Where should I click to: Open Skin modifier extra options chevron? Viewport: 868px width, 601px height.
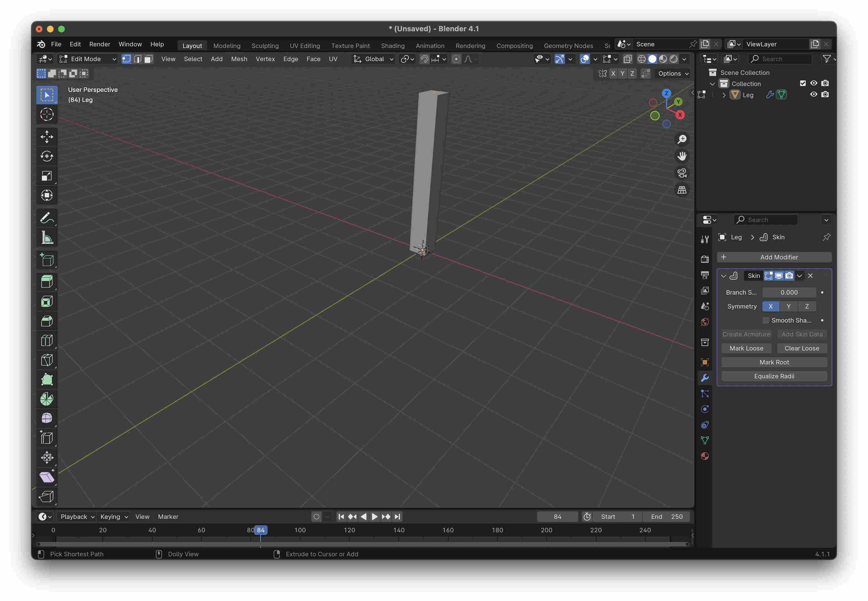click(800, 276)
